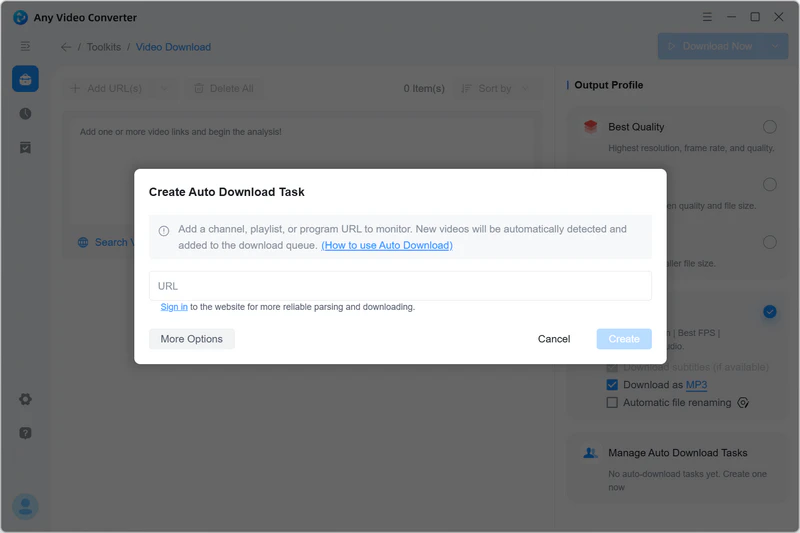Toggle Download subtitles (if available) checkbox
Viewport: 800px width, 533px height.
pyautogui.click(x=612, y=367)
